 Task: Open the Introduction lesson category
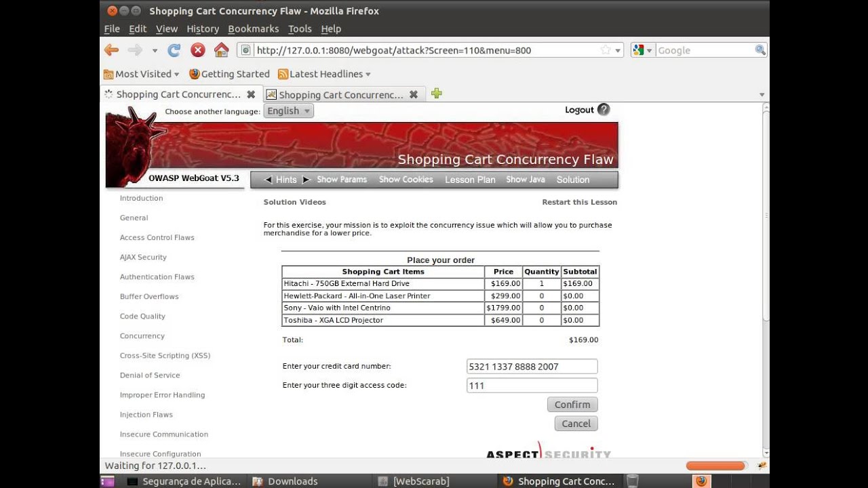point(141,198)
